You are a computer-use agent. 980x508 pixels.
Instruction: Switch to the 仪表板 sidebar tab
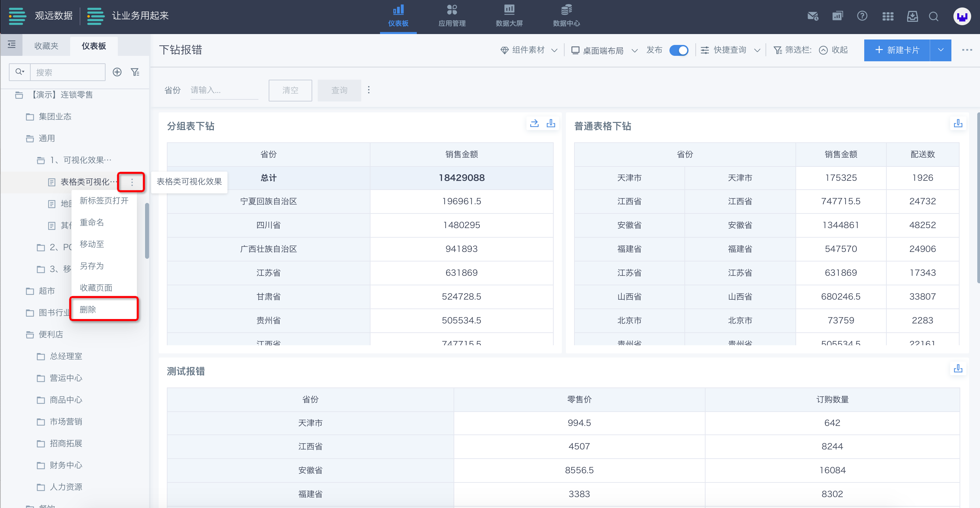coord(94,46)
